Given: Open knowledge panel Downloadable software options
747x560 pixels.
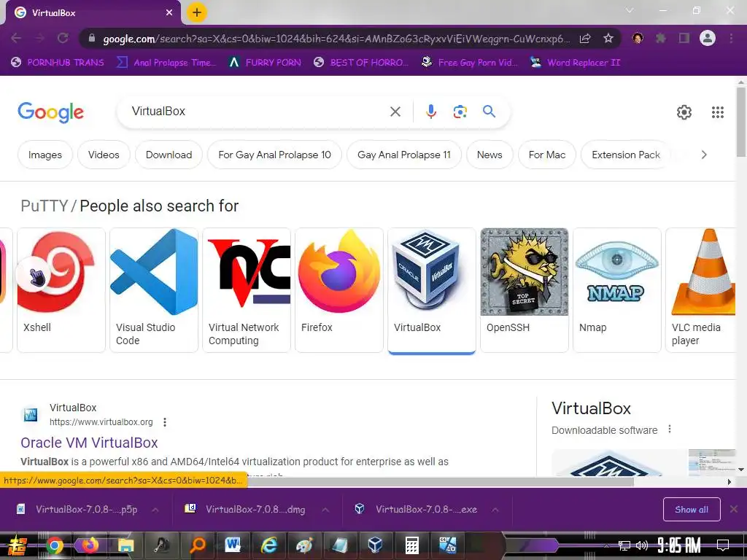Looking at the screenshot, I should [670, 429].
